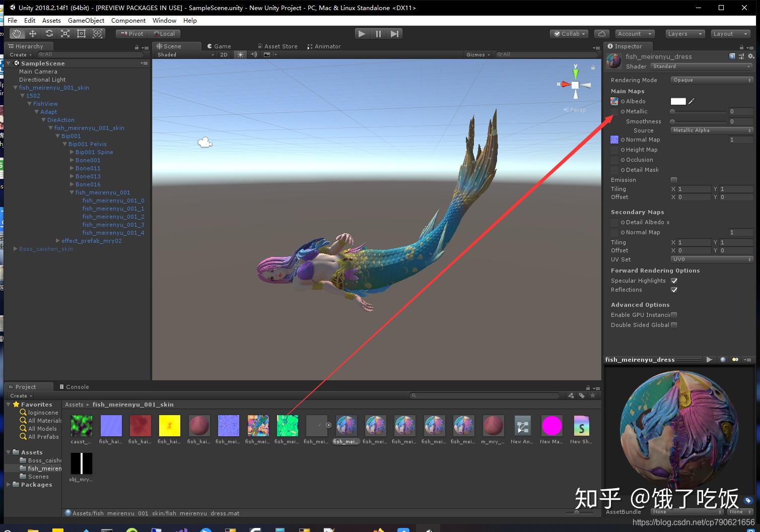Select the obj_mry thumbnail in the Project panel
The width and height of the screenshot is (760, 532).
tap(81, 463)
